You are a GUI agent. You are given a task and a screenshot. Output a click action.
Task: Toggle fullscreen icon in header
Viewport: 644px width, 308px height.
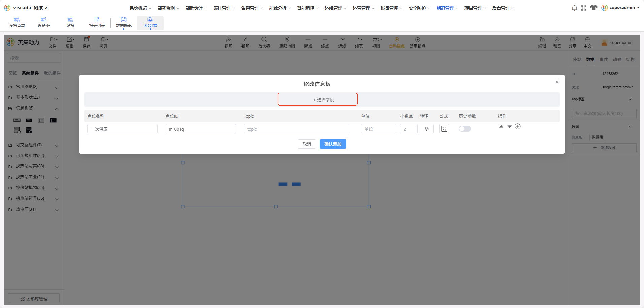pos(584,8)
